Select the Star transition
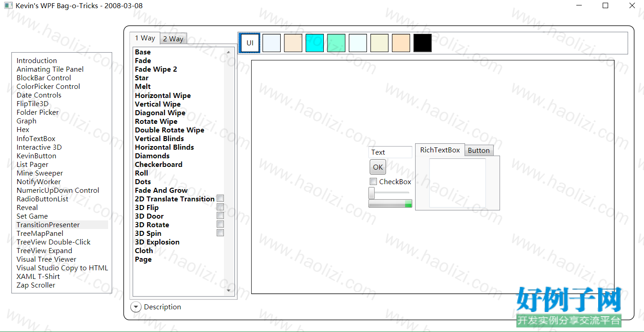 (142, 78)
